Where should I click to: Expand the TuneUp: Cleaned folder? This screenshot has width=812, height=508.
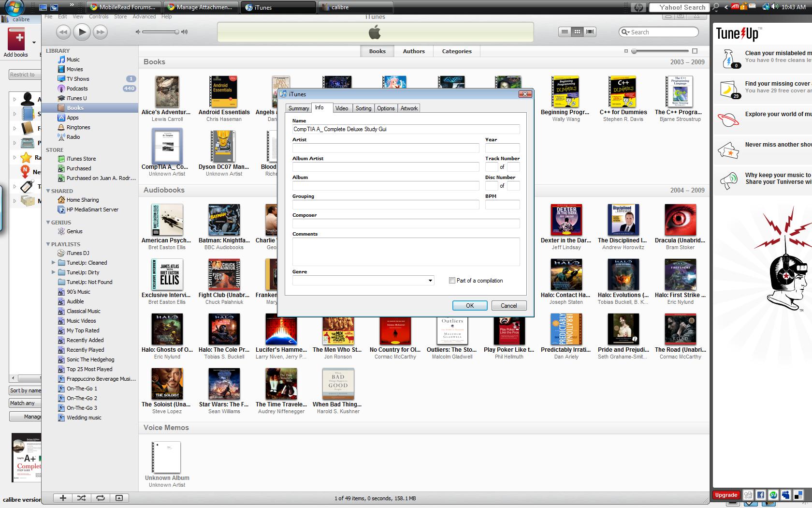(53, 263)
